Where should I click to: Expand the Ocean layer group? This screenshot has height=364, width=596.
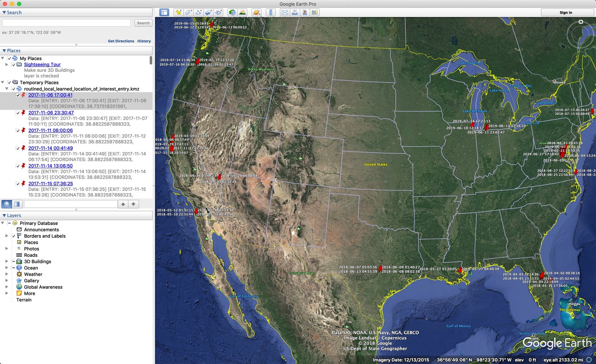tap(7, 268)
